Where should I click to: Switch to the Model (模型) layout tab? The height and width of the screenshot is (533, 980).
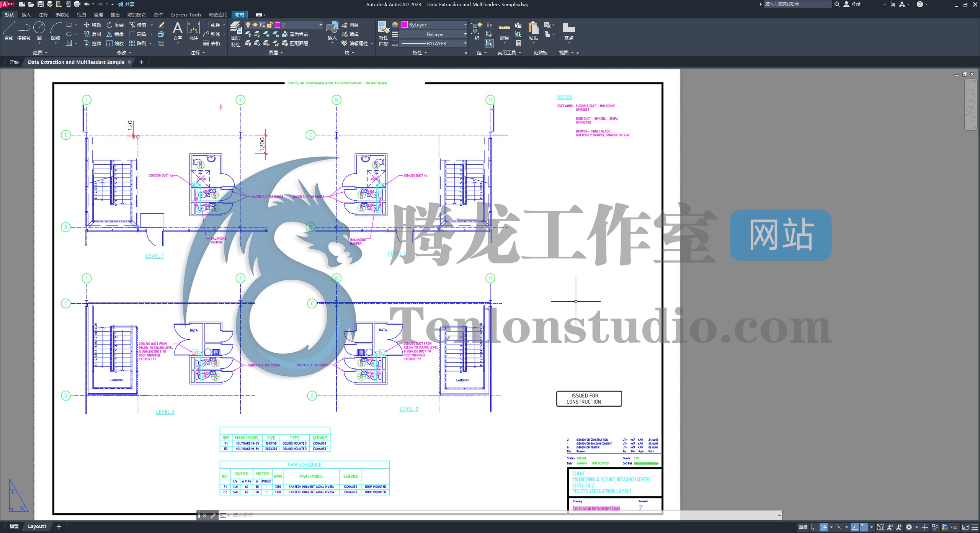14,526
